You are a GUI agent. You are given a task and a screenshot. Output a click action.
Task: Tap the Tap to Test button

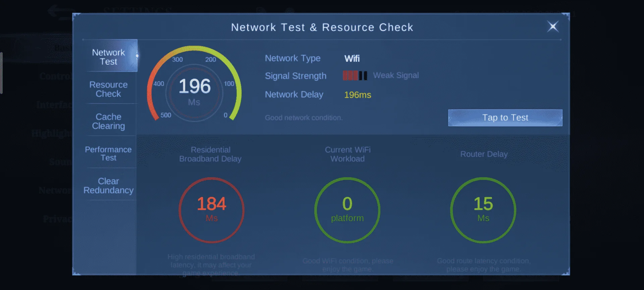click(x=505, y=117)
